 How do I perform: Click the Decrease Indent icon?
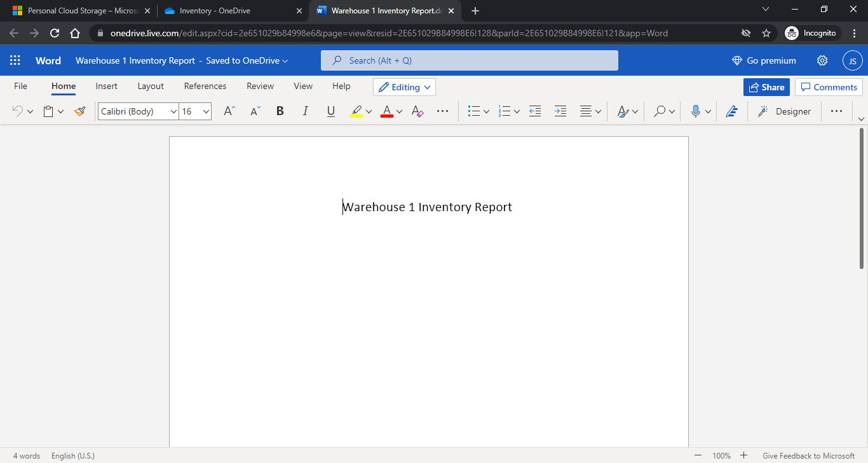(x=535, y=111)
